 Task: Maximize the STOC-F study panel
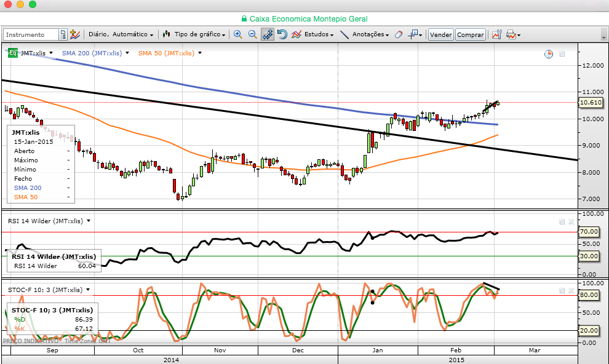point(562,290)
